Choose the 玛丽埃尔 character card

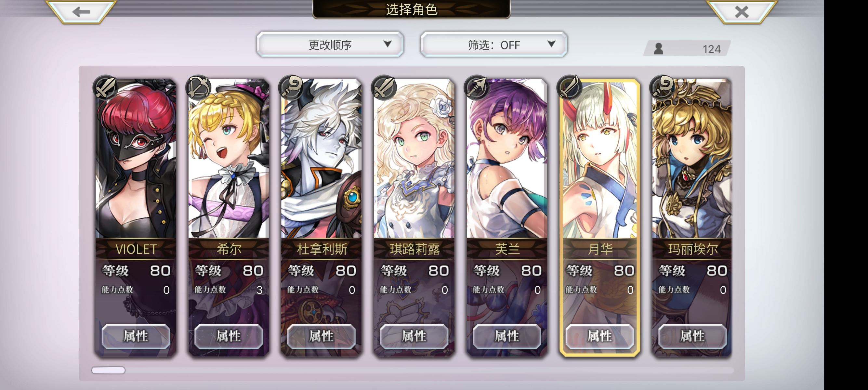click(x=692, y=217)
